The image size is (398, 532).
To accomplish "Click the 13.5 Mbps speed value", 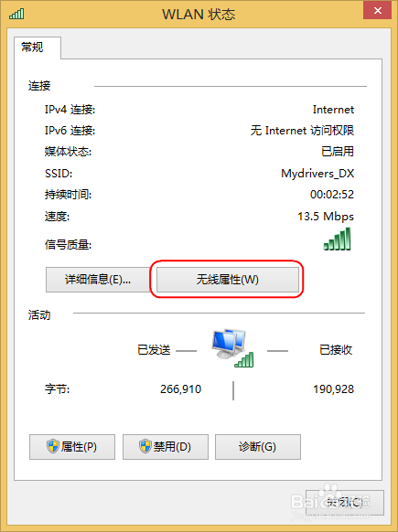I will [326, 216].
